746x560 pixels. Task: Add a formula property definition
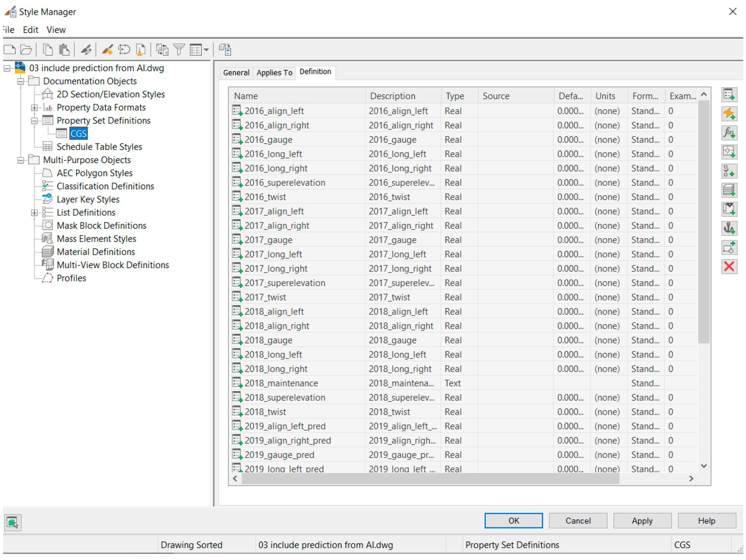click(x=729, y=133)
